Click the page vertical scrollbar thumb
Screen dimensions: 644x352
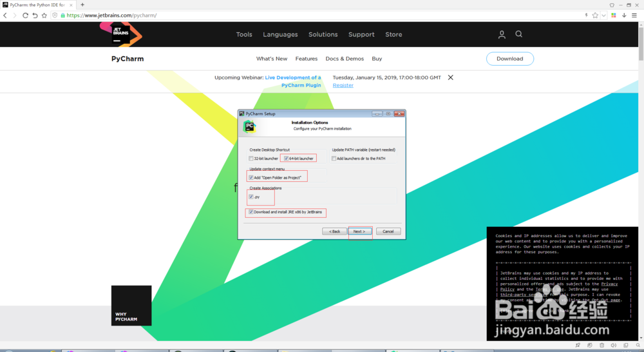click(x=641, y=44)
